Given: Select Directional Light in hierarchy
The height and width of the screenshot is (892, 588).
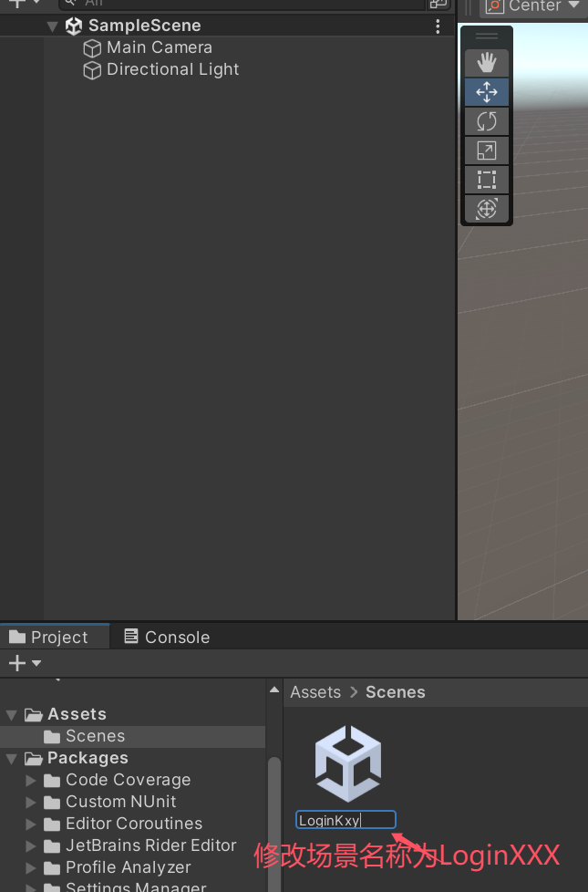Looking at the screenshot, I should 172,69.
